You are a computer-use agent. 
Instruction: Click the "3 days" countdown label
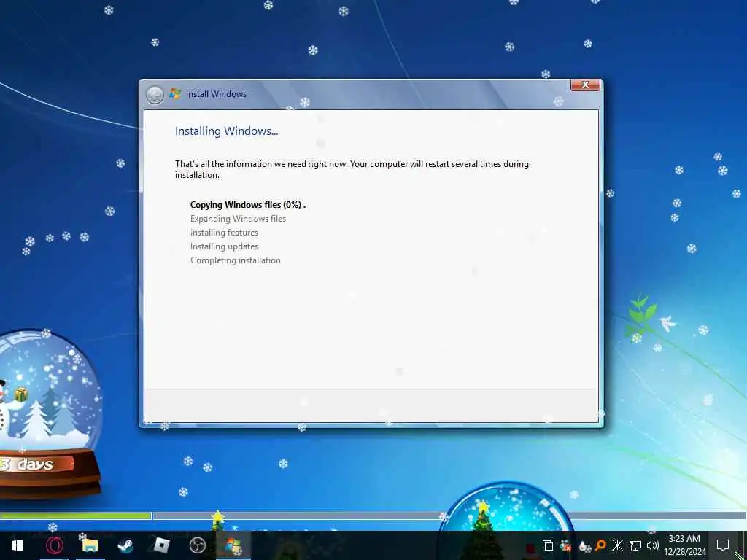pos(27,464)
